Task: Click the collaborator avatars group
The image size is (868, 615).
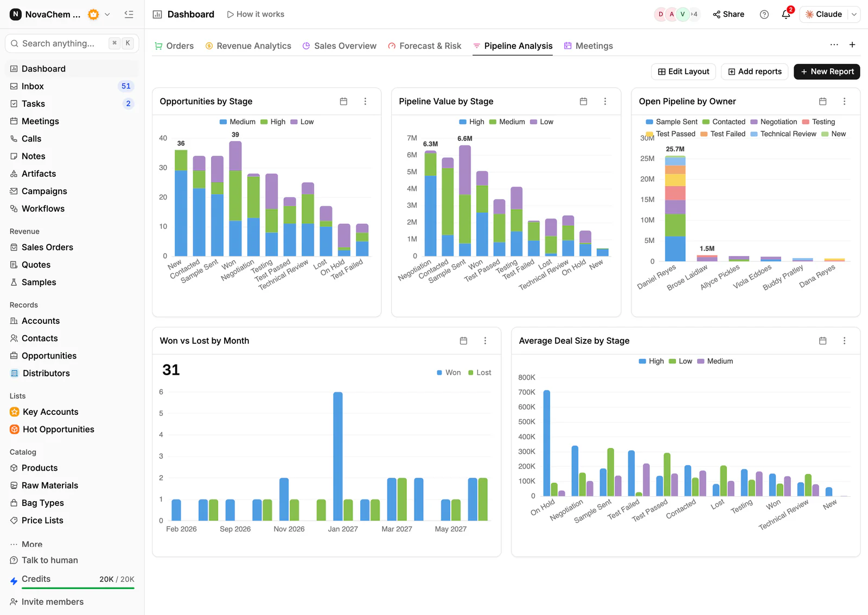Action: coord(677,14)
